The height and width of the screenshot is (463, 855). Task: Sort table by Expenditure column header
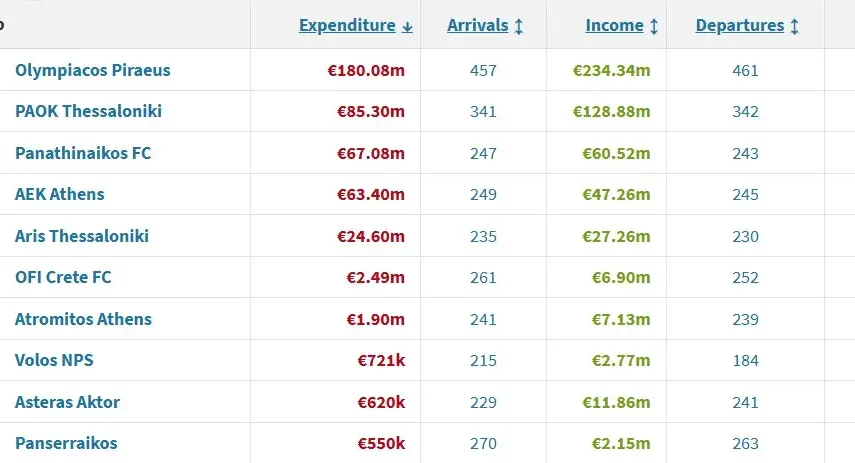click(347, 26)
